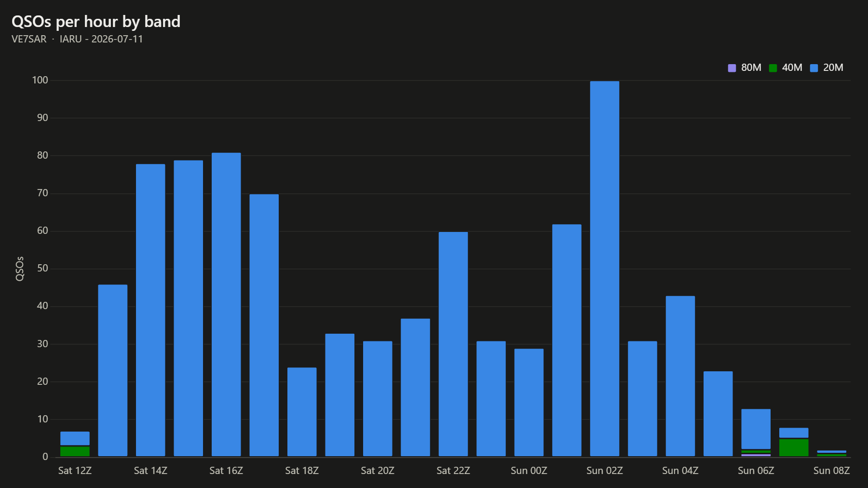Click the chart title QSOs per hour by band
Image resolution: width=868 pixels, height=488 pixels.
(x=96, y=22)
